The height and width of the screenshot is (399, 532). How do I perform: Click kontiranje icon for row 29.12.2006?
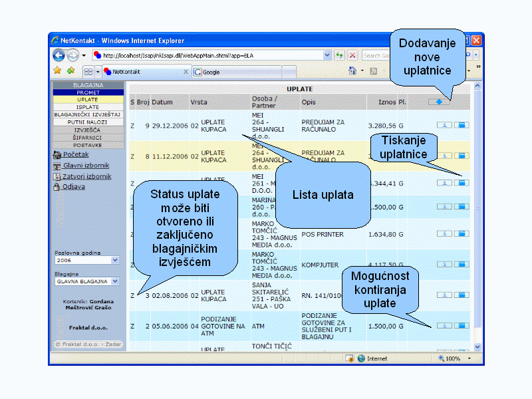coord(444,125)
